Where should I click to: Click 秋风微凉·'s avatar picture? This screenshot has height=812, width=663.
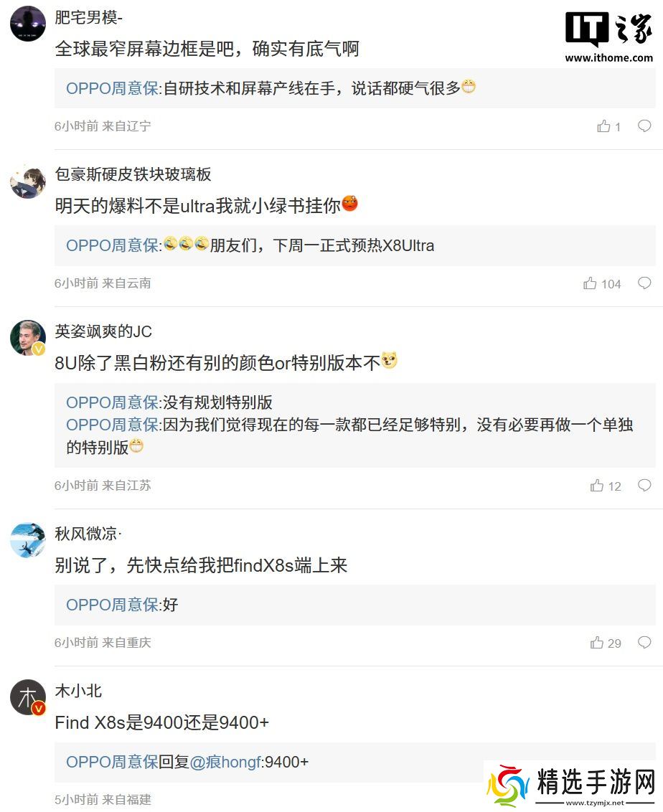coord(28,540)
